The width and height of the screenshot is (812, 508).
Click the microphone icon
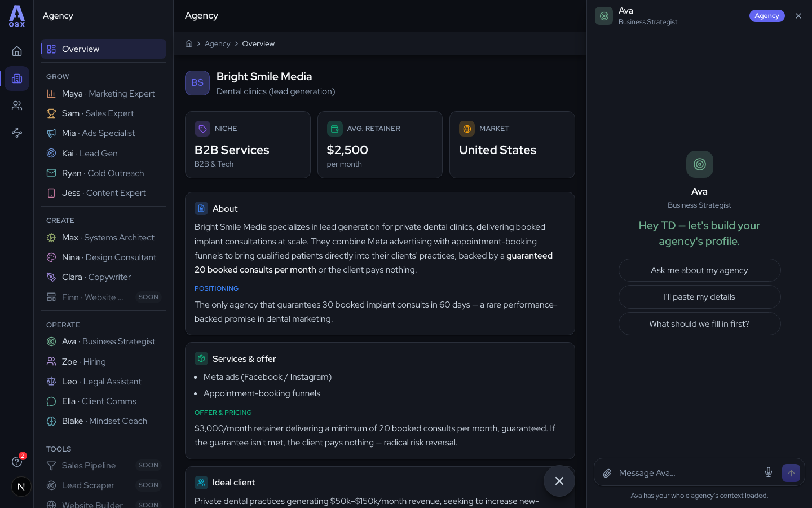click(769, 472)
